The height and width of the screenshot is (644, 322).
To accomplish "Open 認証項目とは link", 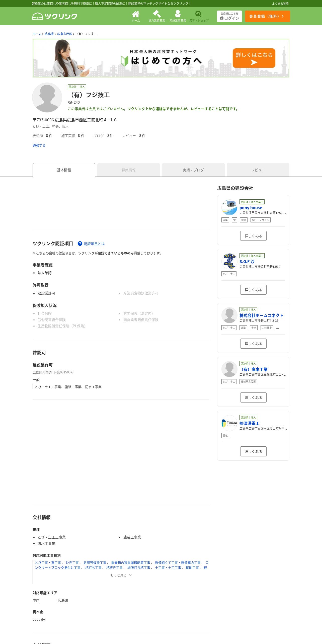I will pos(94,244).
